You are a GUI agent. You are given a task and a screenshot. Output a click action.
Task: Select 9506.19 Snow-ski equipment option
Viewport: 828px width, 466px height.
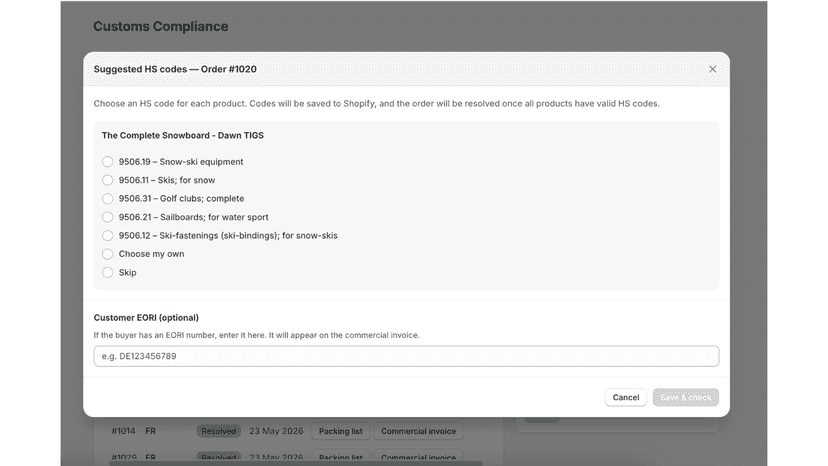tap(108, 162)
